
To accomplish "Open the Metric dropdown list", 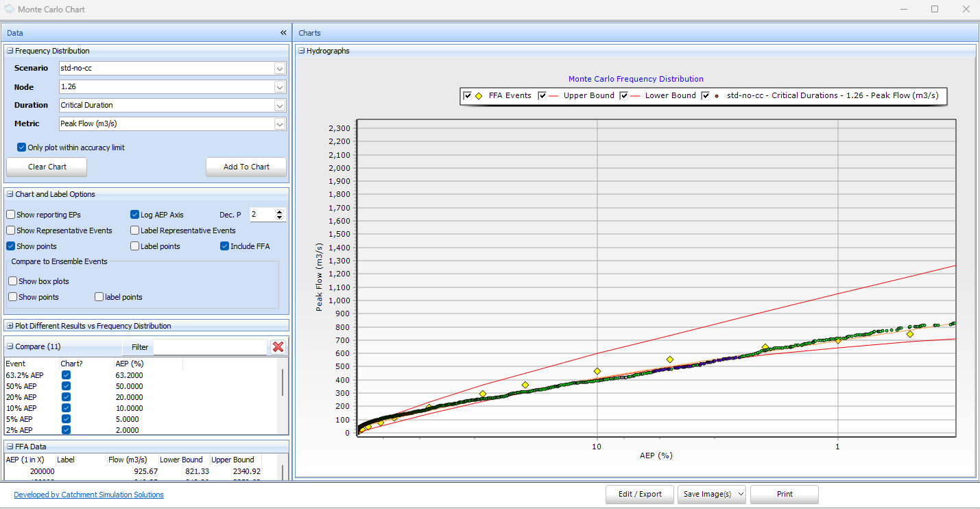I will click(x=279, y=124).
